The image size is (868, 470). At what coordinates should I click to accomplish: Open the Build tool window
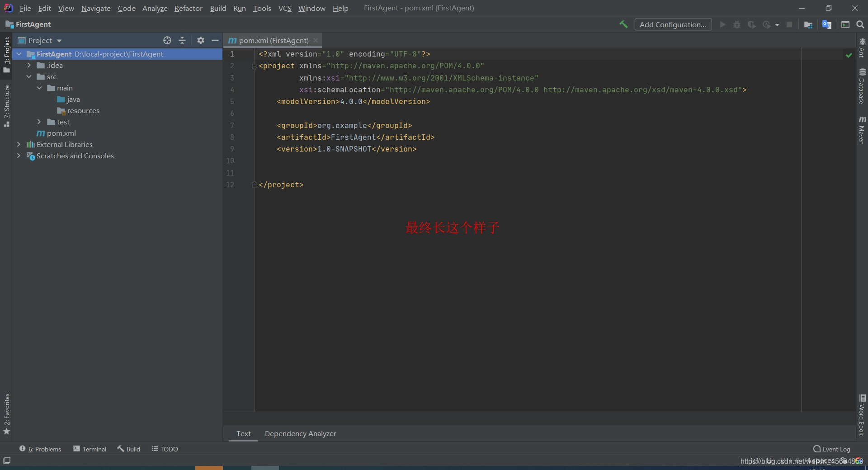129,449
